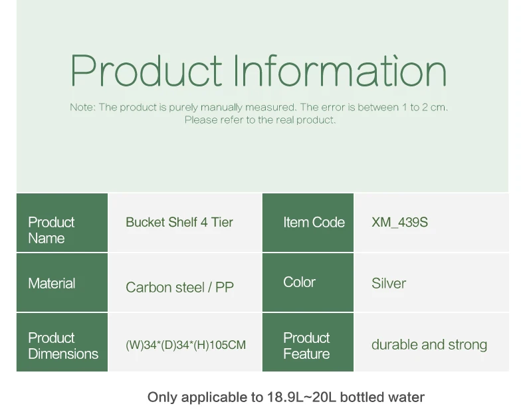Viewport: 525px width, 420px height.
Task: Click the 'Item Code' label cell
Action: tap(308, 223)
